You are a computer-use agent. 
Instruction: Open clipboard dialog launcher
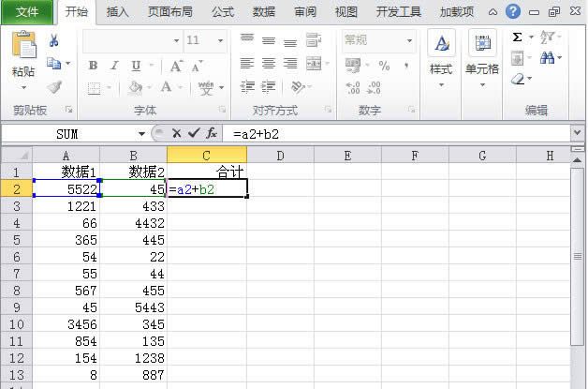pos(68,110)
